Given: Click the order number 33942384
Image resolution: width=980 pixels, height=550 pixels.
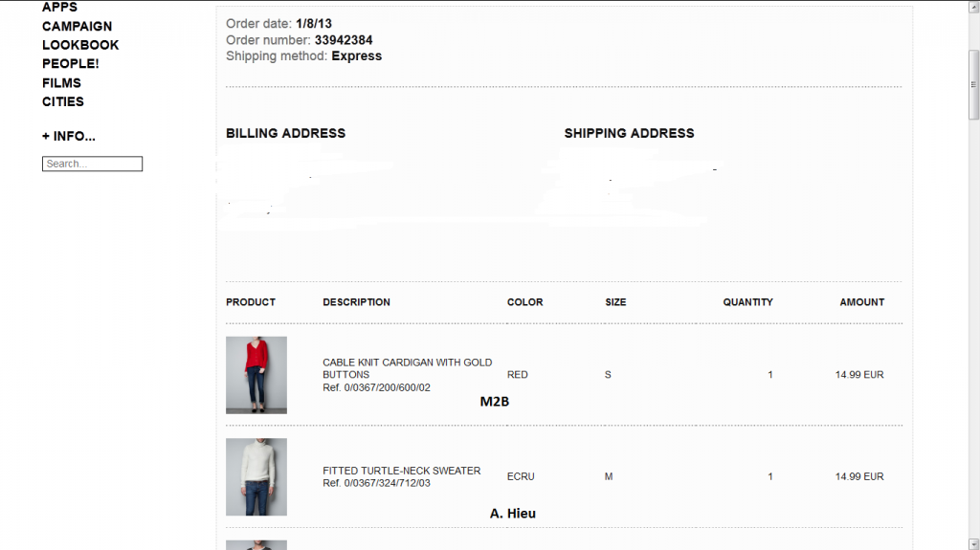Looking at the screenshot, I should [x=344, y=40].
